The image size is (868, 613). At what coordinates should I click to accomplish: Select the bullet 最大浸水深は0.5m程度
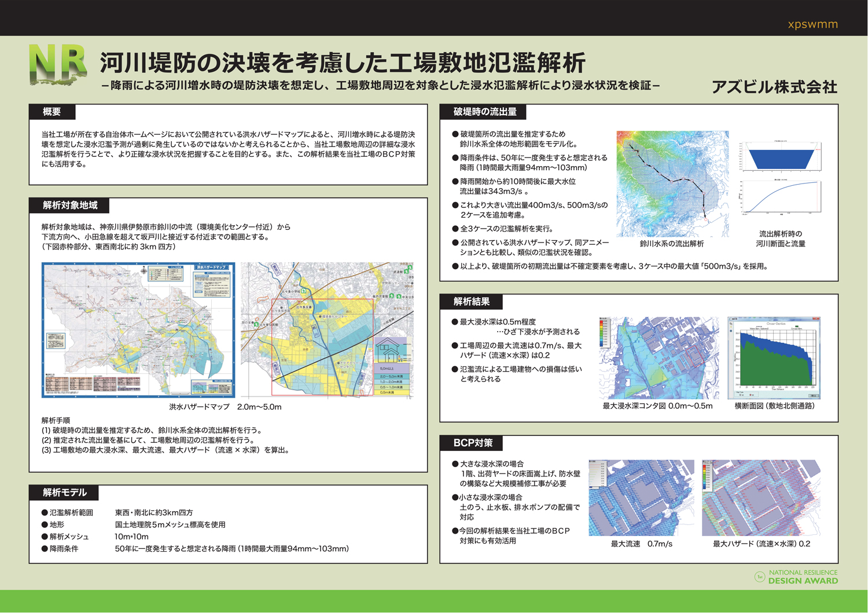(x=494, y=322)
